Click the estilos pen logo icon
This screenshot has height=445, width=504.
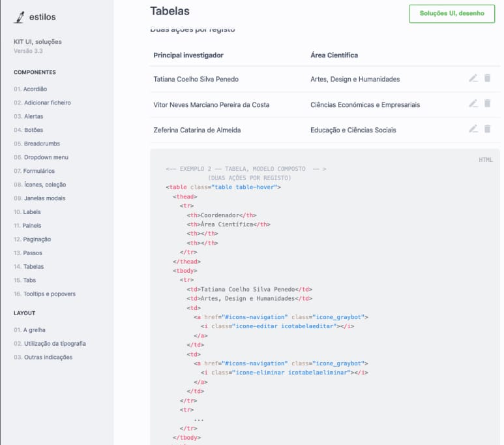19,18
